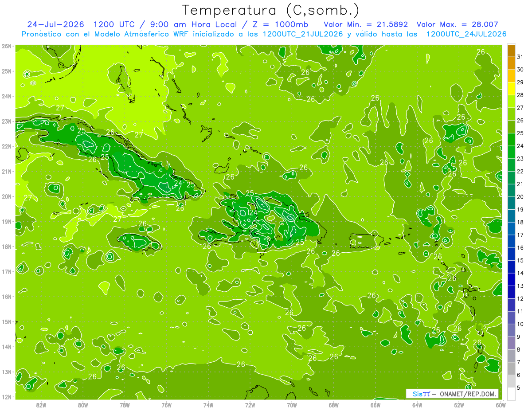Click the 25N latitude axis label

pyautogui.click(x=7, y=71)
